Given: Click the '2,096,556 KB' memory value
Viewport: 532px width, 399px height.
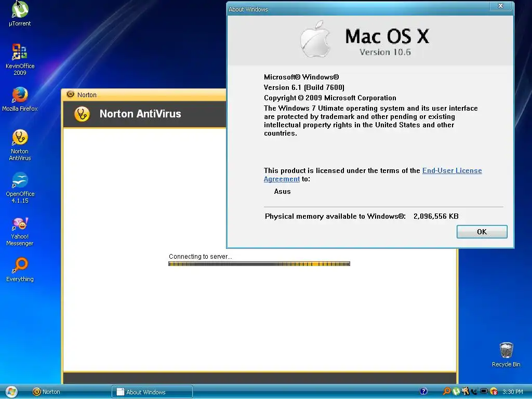Looking at the screenshot, I should [436, 216].
